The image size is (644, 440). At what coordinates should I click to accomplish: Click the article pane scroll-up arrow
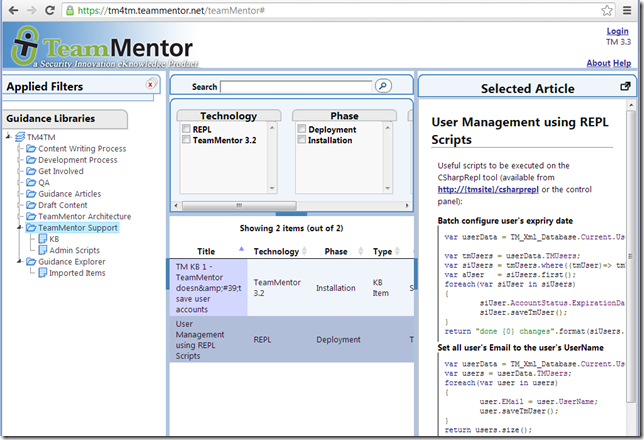tap(631, 105)
